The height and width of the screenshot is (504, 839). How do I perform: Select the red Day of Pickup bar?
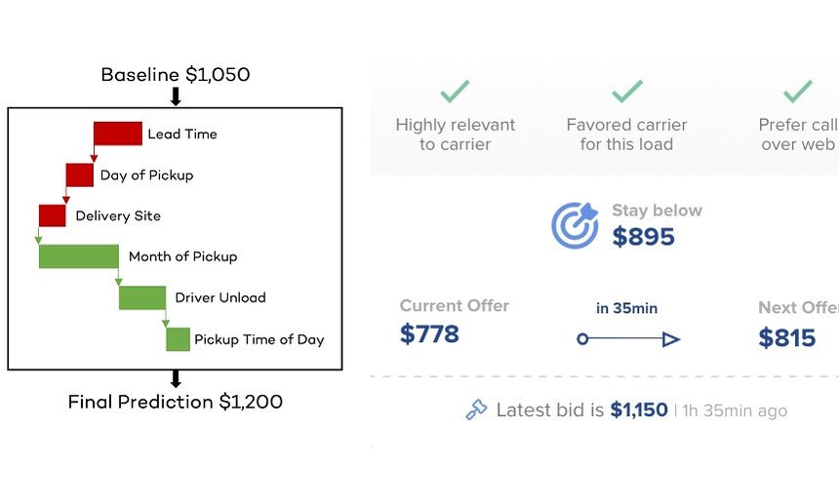point(80,175)
